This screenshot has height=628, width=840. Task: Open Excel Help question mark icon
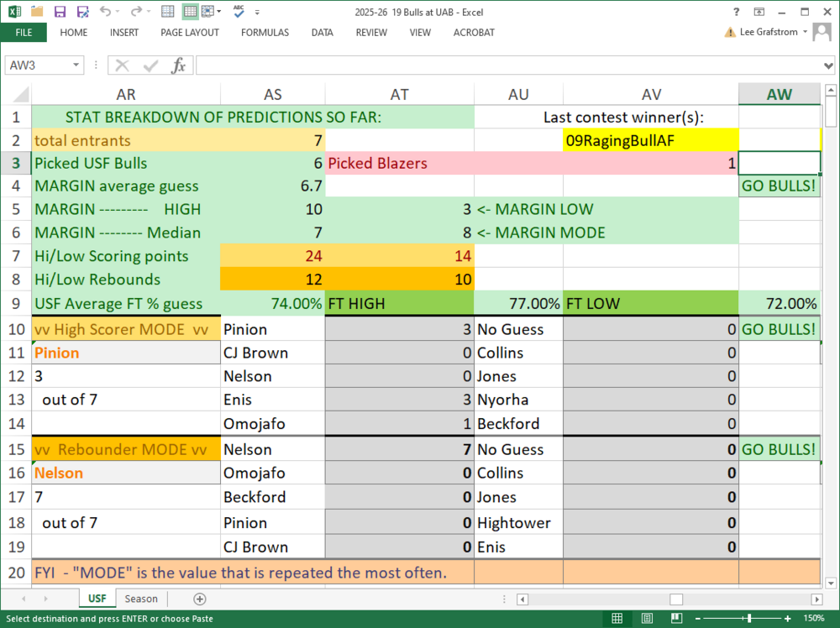[x=736, y=12]
